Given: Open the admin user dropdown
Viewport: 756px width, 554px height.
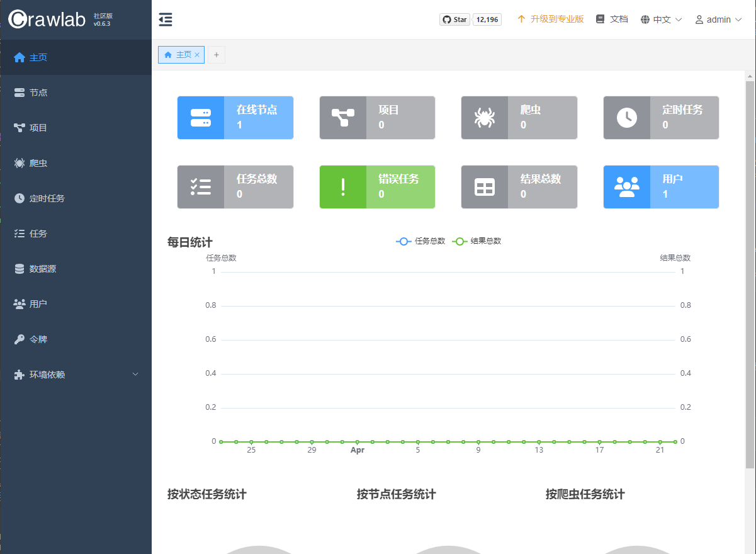Looking at the screenshot, I should (x=719, y=20).
